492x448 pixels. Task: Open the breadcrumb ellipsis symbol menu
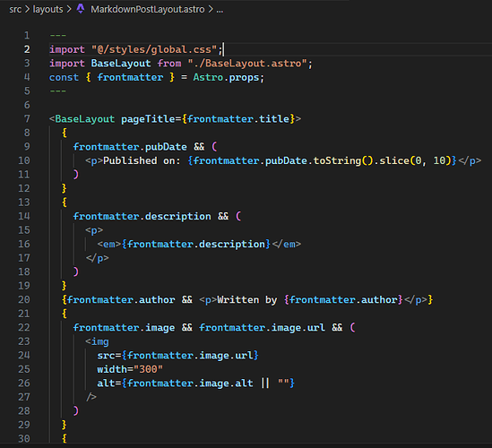(220, 10)
